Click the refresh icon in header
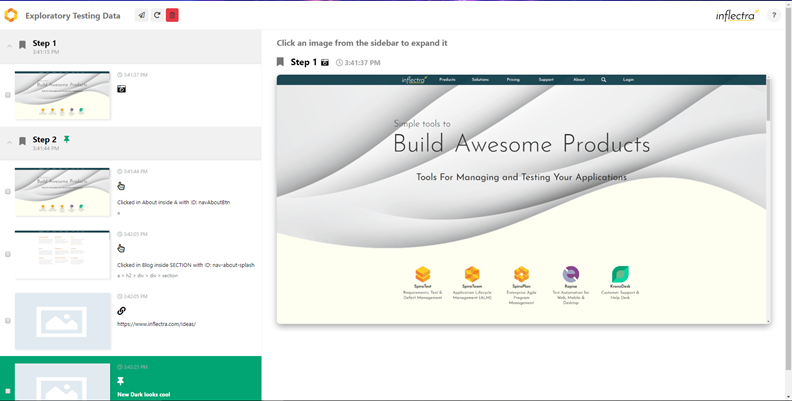The height and width of the screenshot is (401, 792). click(157, 15)
